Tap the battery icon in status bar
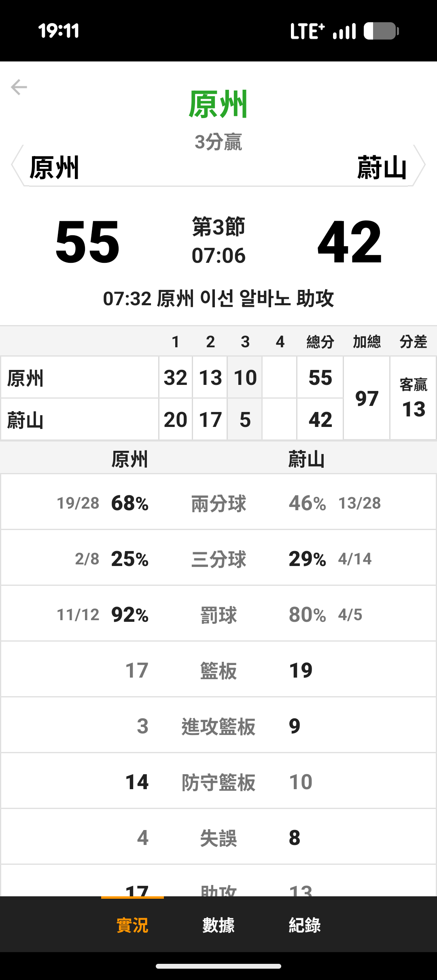This screenshot has width=437, height=980. click(381, 31)
